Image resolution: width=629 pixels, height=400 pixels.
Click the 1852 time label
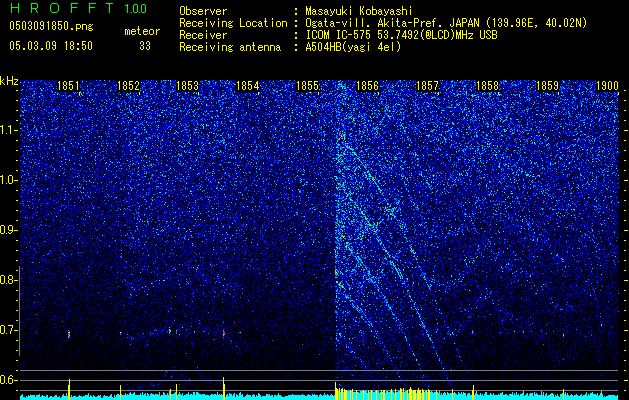[128, 85]
